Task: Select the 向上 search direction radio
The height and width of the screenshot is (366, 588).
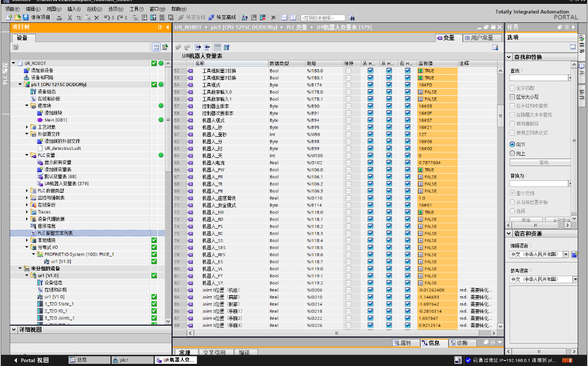Action: [x=512, y=154]
